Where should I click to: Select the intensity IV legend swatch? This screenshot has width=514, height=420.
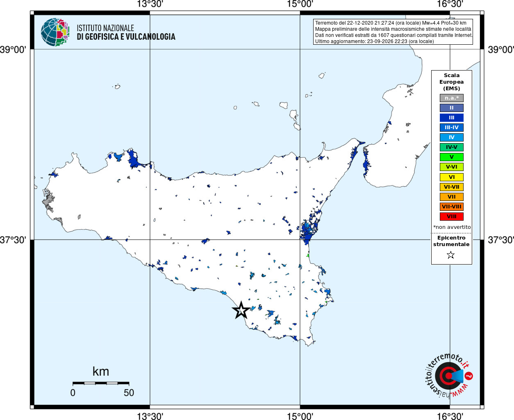(x=452, y=137)
